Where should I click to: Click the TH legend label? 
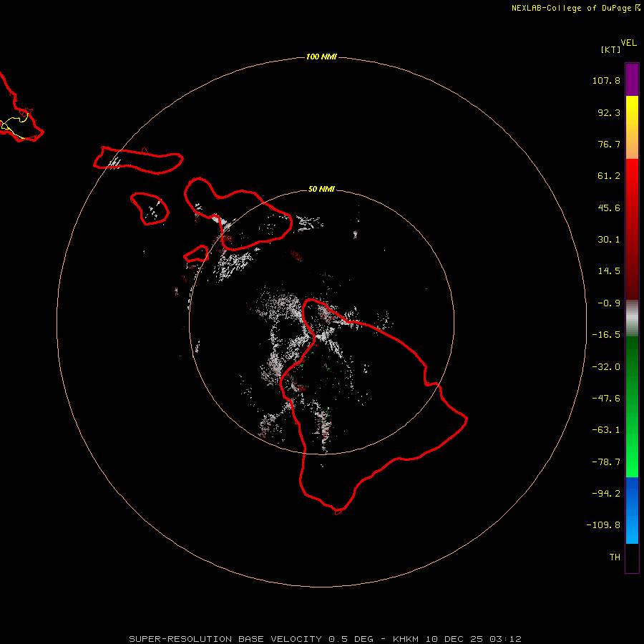point(615,557)
